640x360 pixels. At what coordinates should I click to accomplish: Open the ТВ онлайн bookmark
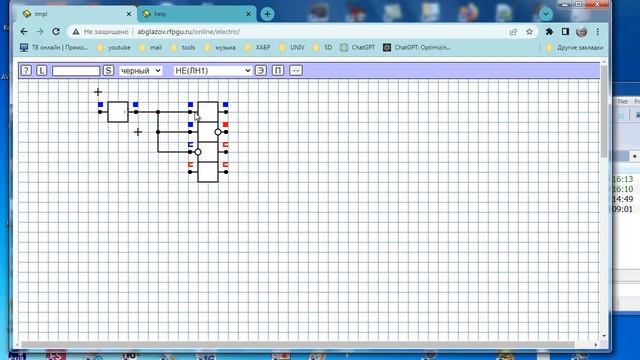(x=54, y=47)
